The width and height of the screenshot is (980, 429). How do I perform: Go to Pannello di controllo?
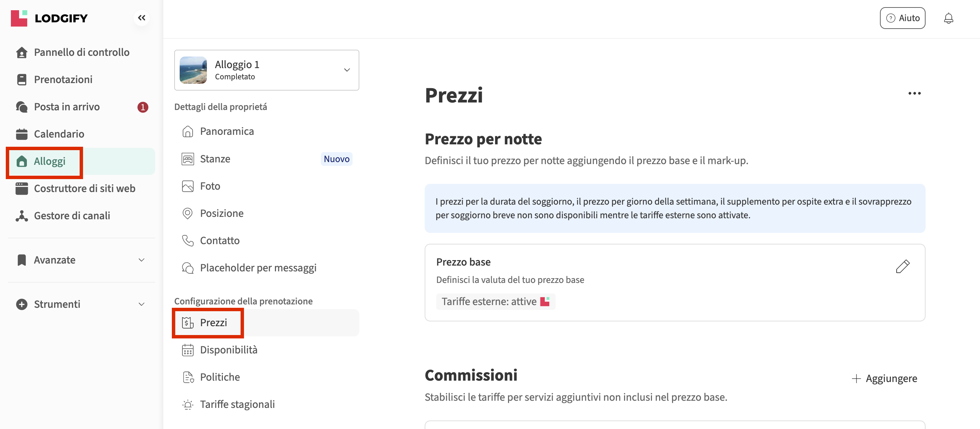point(81,52)
